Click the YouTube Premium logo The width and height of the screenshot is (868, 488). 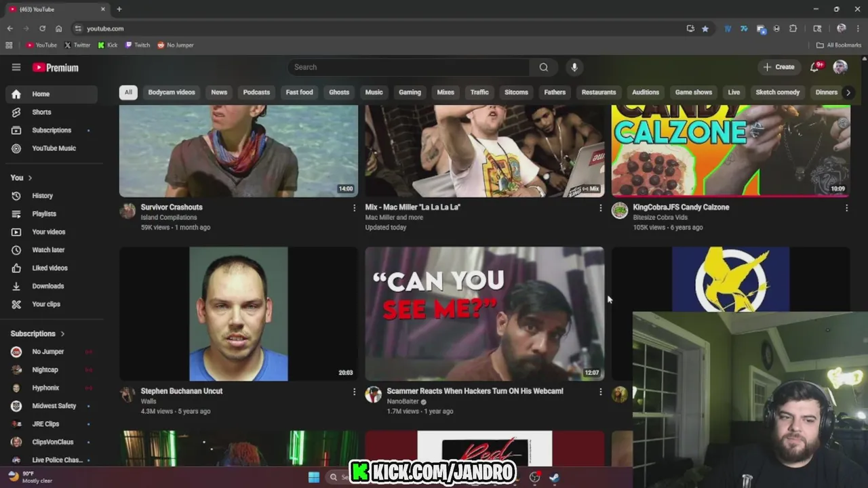coord(56,67)
